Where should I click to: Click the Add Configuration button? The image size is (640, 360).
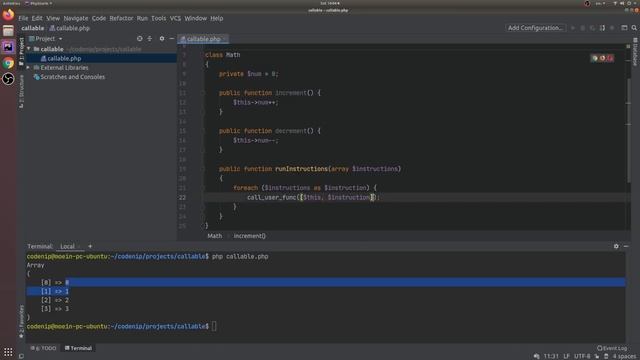coord(535,28)
